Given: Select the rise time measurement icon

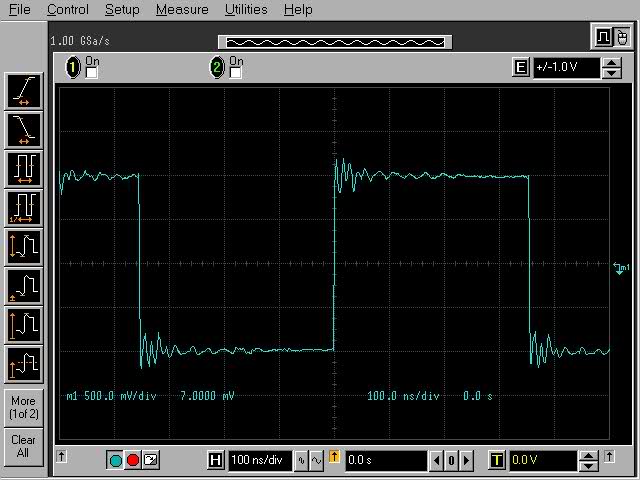Looking at the screenshot, I should pos(24,91).
